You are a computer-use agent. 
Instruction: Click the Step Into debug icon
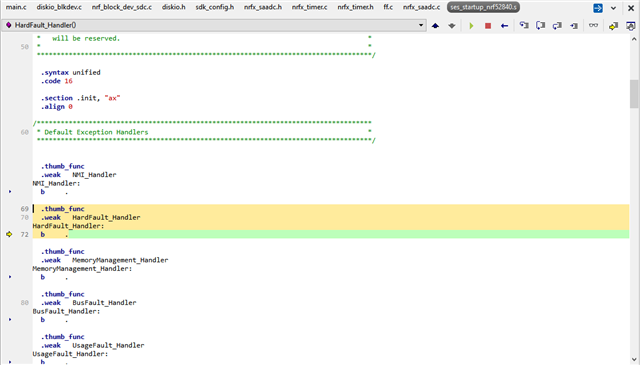pos(524,26)
